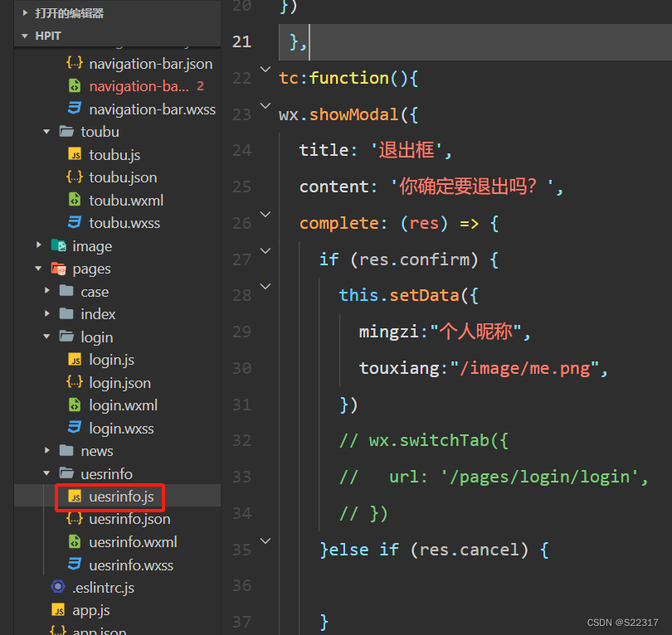The height and width of the screenshot is (635, 672).
Task: Click the navigation-bar.wxss stylesheet icon
Action: (x=75, y=109)
